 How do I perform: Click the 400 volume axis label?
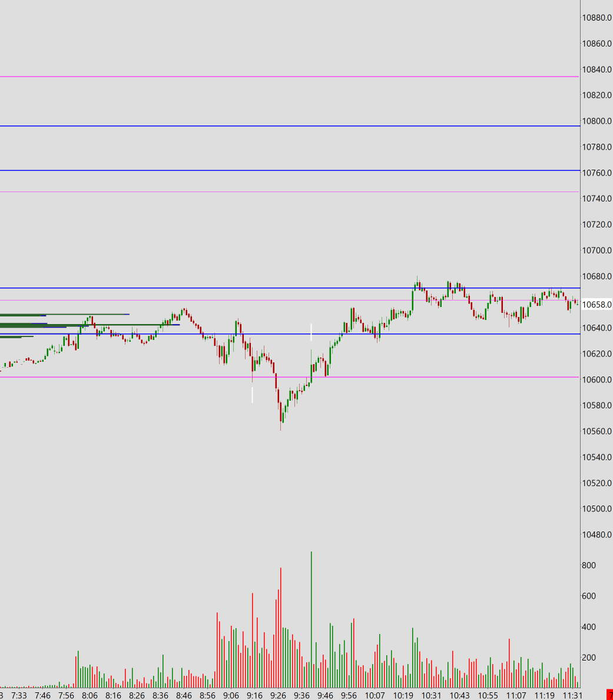589,627
